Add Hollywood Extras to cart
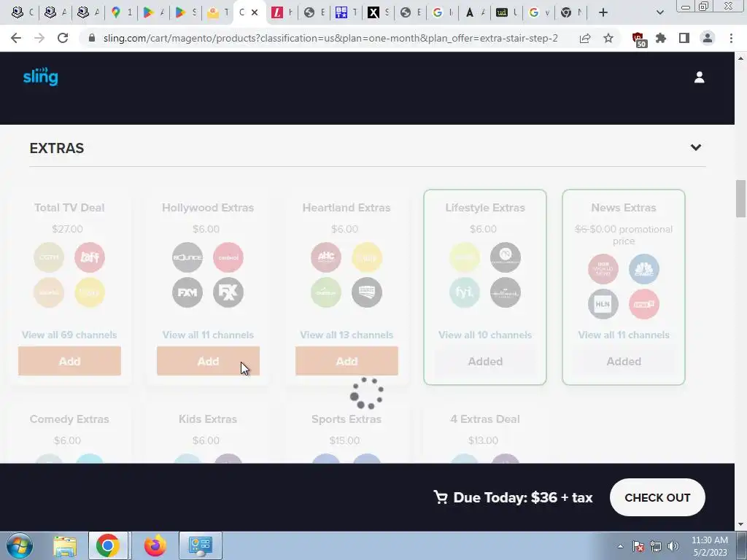Image resolution: width=747 pixels, height=560 pixels. click(x=208, y=361)
